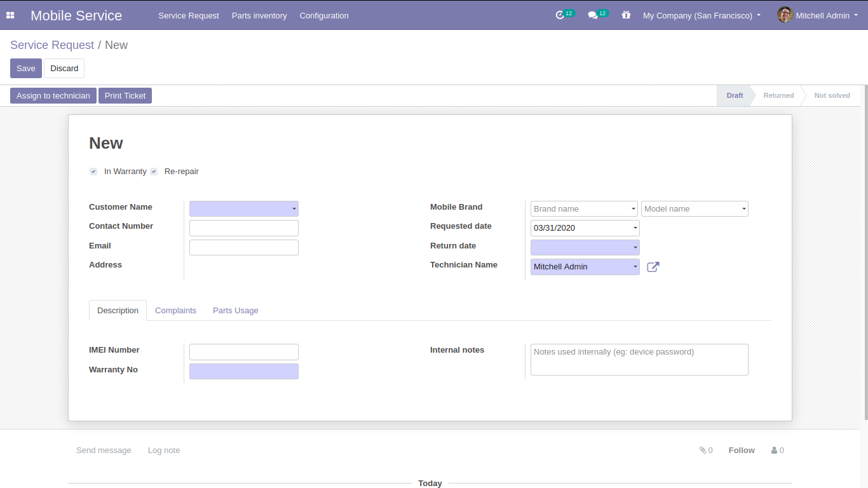Expand the Model name dropdown
This screenshot has height=488, width=868.
743,209
